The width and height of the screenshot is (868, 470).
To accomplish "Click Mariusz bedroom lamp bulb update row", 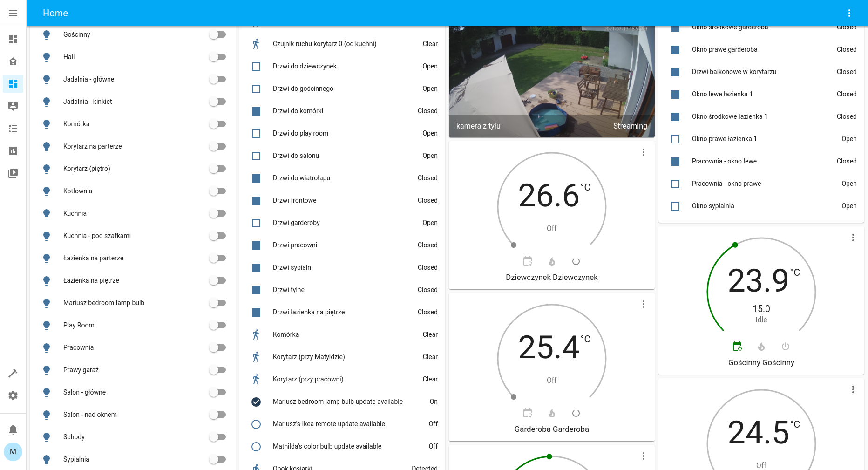I will (x=338, y=401).
